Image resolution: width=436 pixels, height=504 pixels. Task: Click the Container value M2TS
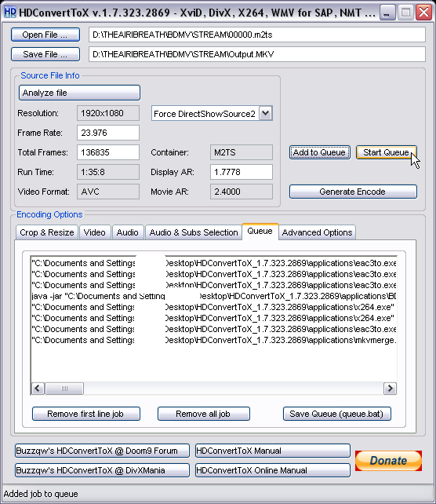click(241, 152)
